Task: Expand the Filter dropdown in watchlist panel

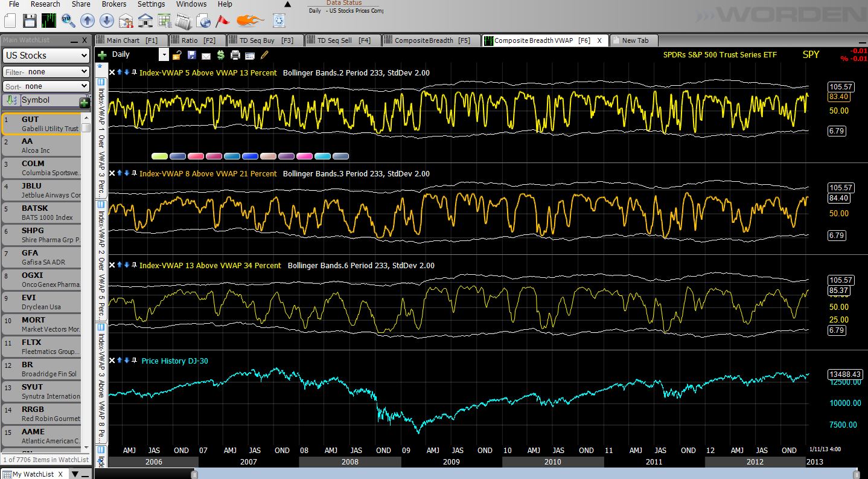Action: (x=46, y=71)
